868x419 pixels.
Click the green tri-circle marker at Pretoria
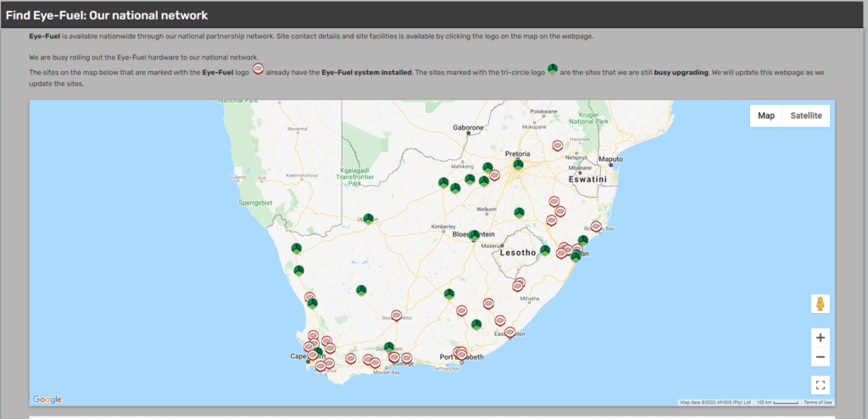(x=518, y=165)
